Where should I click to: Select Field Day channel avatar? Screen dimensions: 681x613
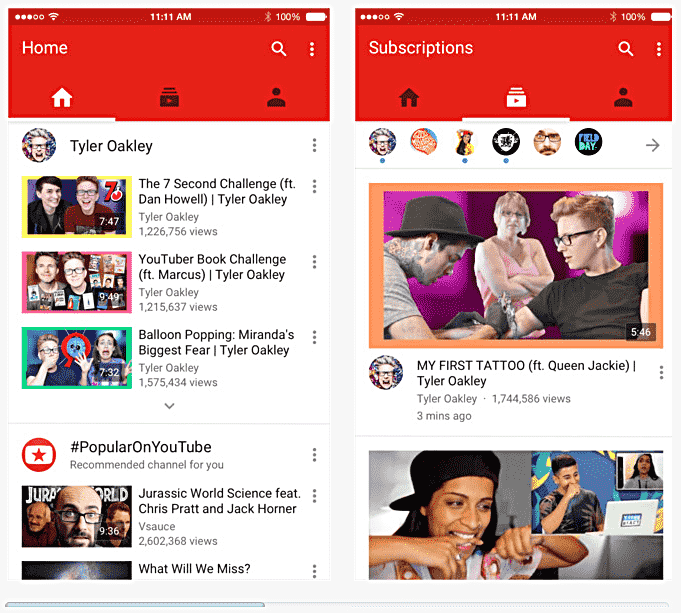pyautogui.click(x=588, y=142)
